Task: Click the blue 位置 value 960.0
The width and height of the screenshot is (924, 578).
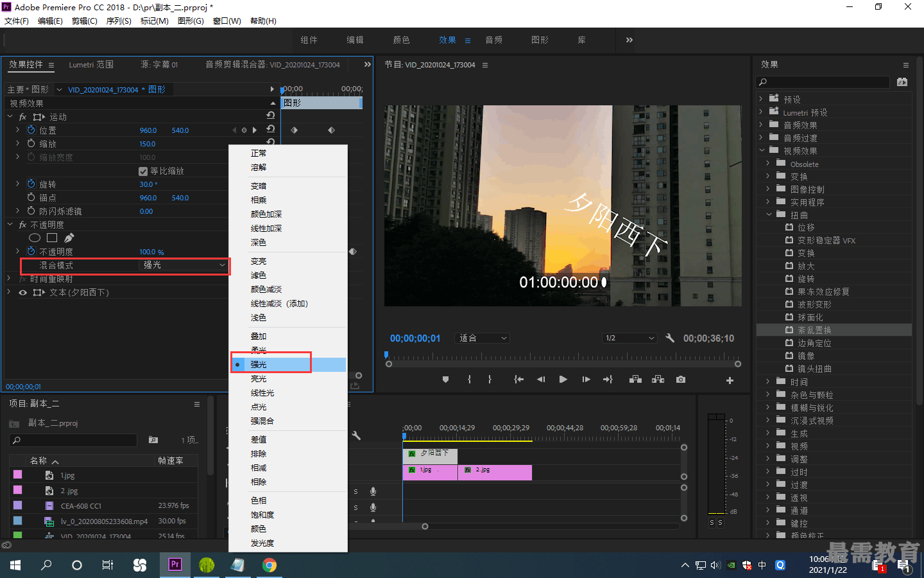Action: coord(148,130)
